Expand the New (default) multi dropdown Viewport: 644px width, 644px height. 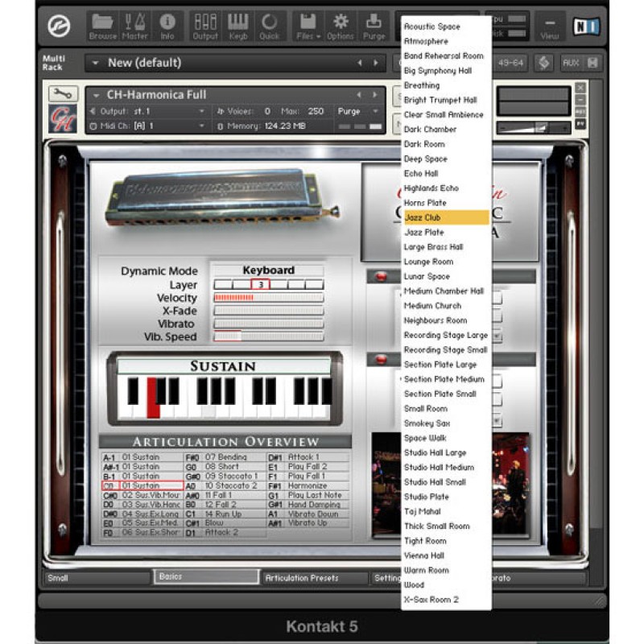(96, 63)
